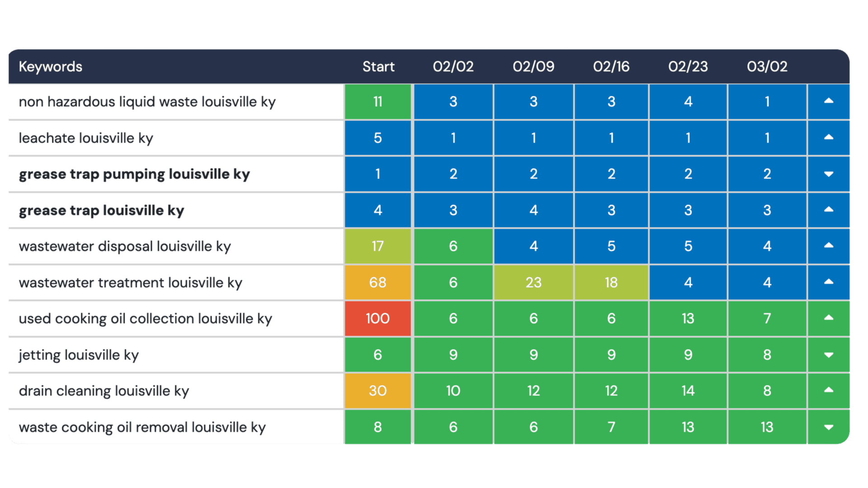Click the upward trend arrow for used cooking oil collection
This screenshot has height=488, width=868.
tap(829, 319)
